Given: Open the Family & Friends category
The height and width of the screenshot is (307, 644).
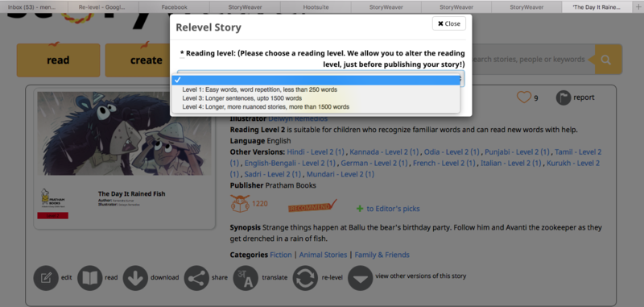Looking at the screenshot, I should point(382,255).
